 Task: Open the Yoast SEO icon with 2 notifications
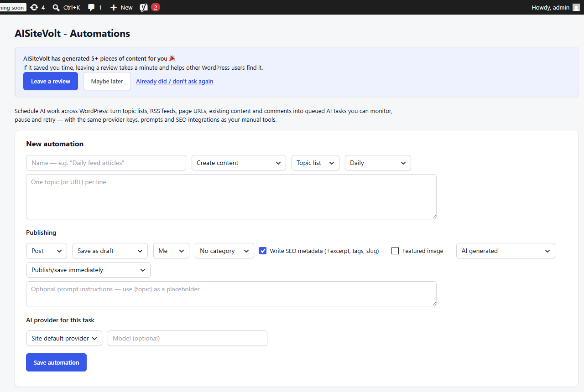click(x=150, y=7)
